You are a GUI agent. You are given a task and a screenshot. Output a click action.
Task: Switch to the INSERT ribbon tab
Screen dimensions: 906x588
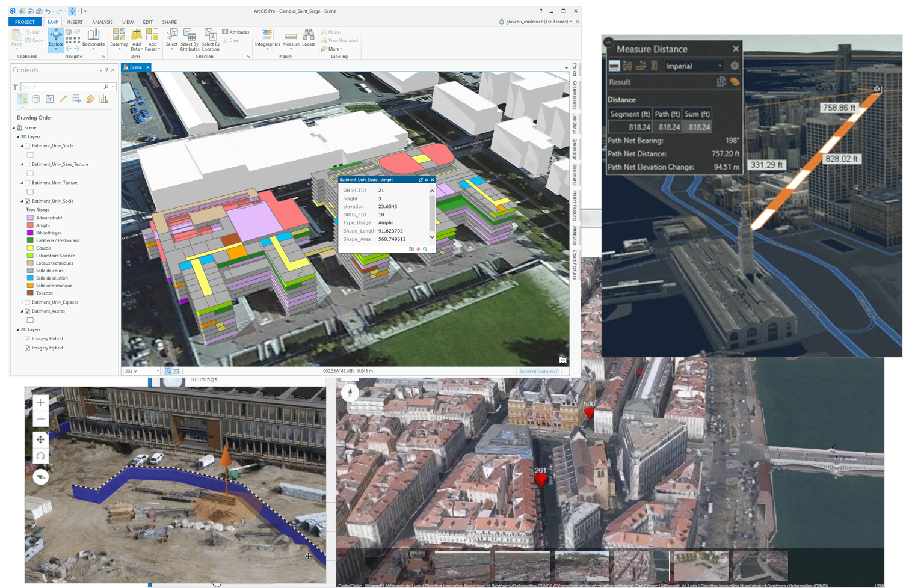(75, 22)
